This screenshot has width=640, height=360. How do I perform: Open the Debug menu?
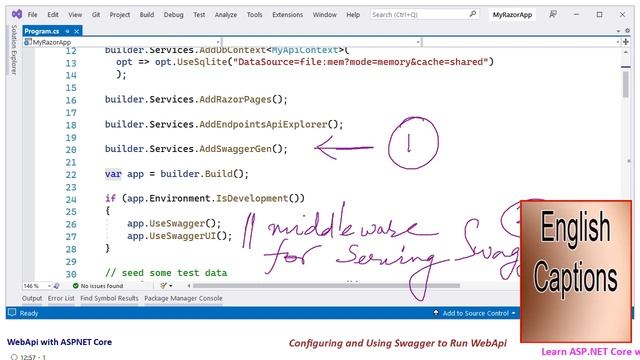pyautogui.click(x=173, y=15)
